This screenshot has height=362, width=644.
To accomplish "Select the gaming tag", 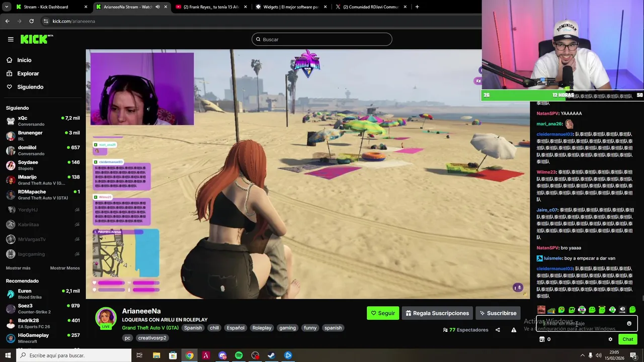I will [x=287, y=328].
